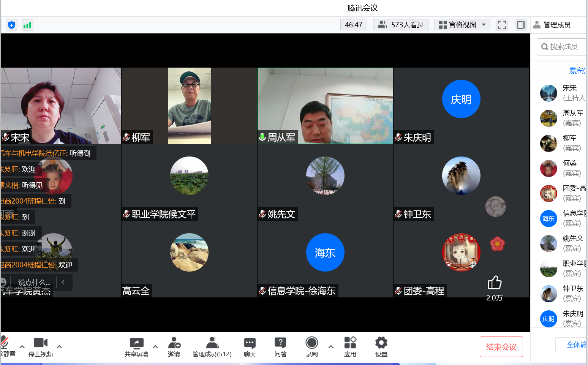Screen dimensions: 588x365
Task: Click the thumbs-up like icon
Action: pos(495,283)
